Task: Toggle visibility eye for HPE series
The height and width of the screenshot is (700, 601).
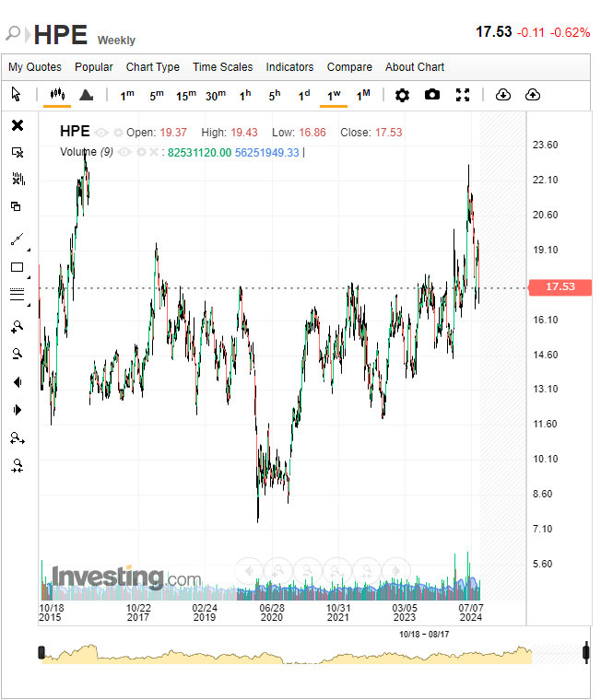Action: (101, 133)
